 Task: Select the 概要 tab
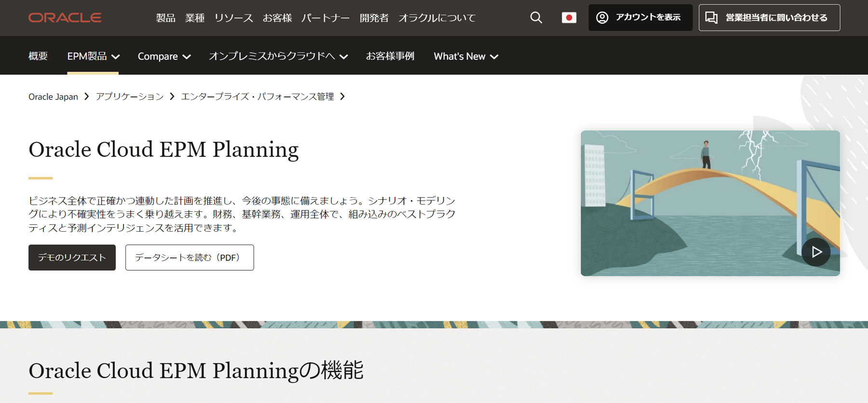click(38, 56)
